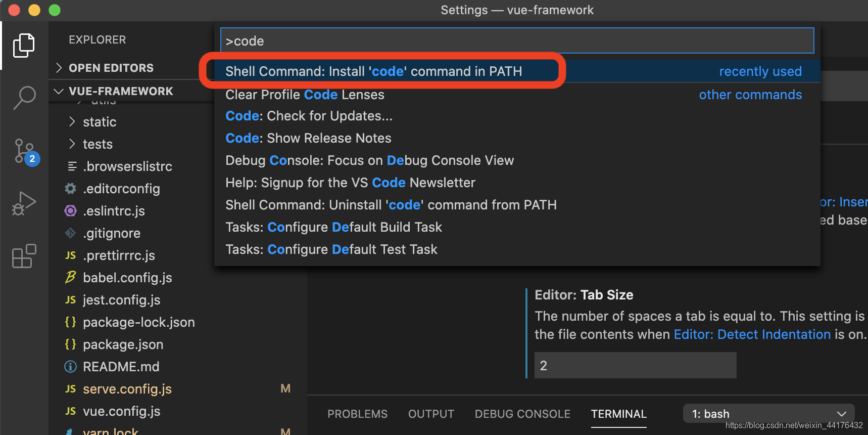Switch to the PROBLEMS tab

[x=357, y=413]
